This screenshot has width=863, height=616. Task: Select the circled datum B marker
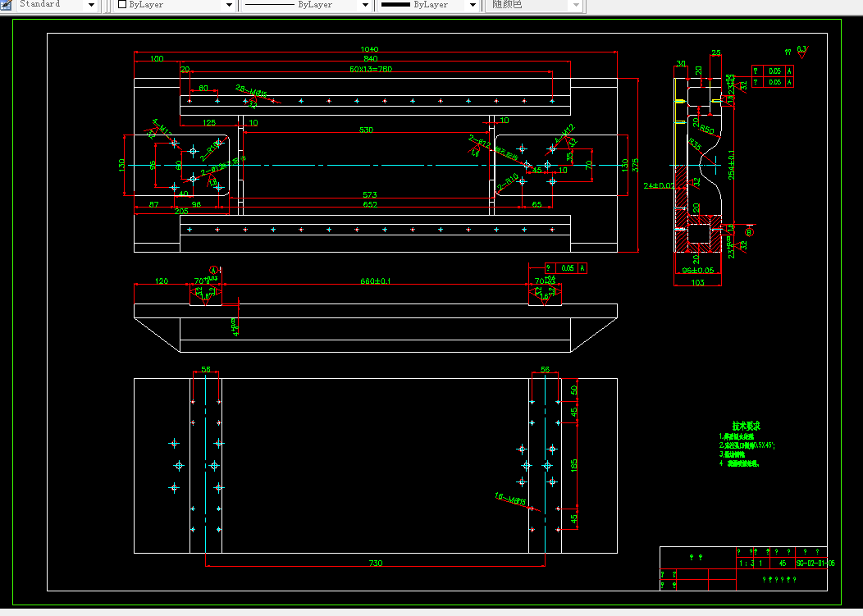click(748, 232)
